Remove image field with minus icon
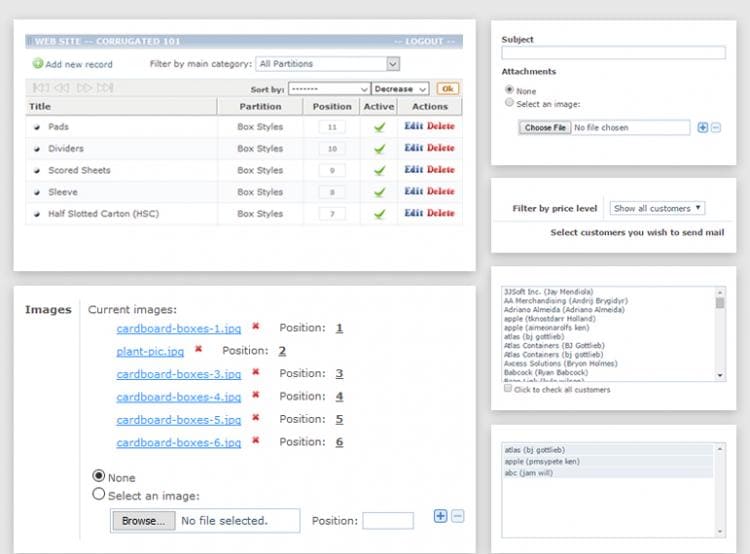Image resolution: width=750 pixels, height=554 pixels. pyautogui.click(x=458, y=516)
